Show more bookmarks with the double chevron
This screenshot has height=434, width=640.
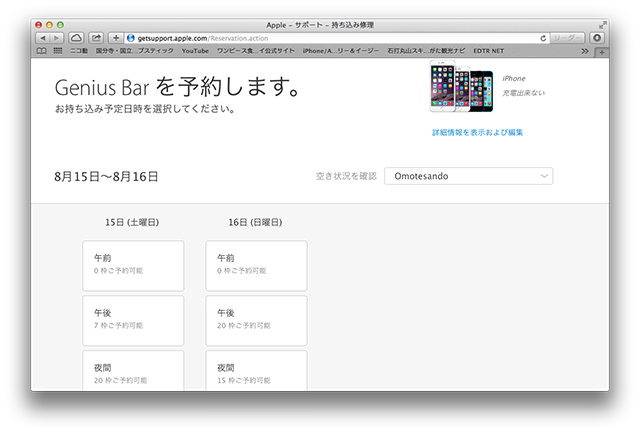click(585, 51)
